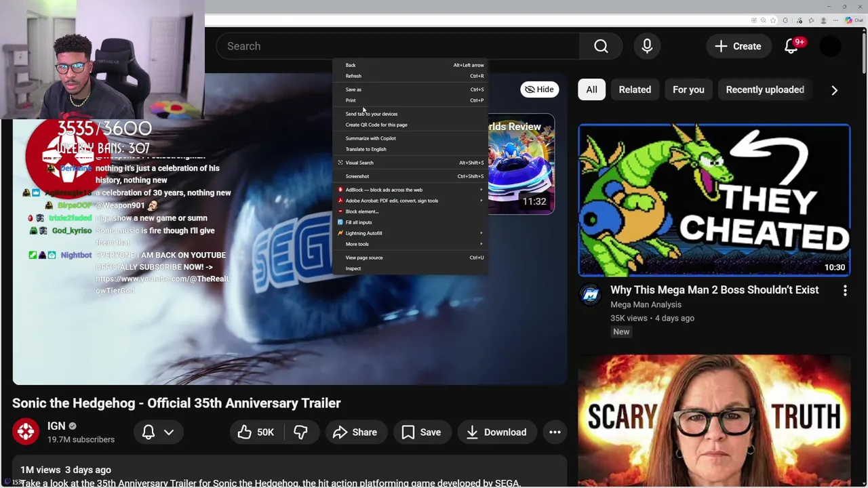This screenshot has height=488, width=868.
Task: Open 'Why This Mega Man 2 Boss Shouldn't Exist' title
Action: pyautogui.click(x=715, y=289)
